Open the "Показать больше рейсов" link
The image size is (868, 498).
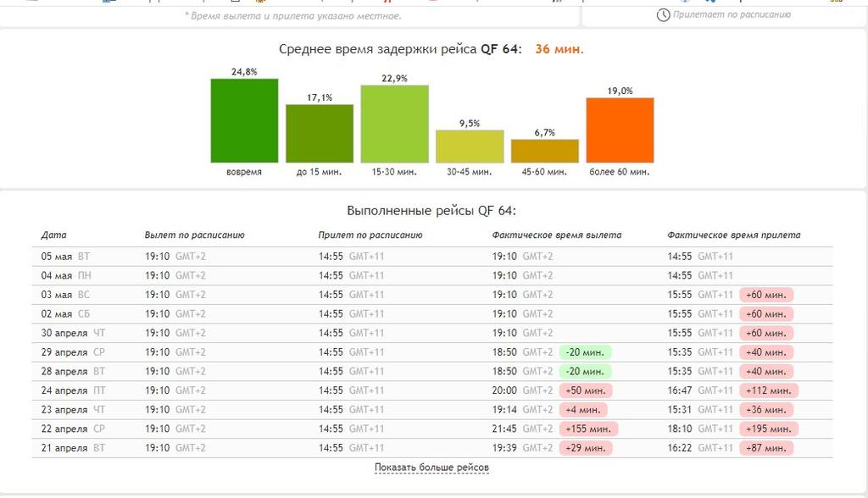pyautogui.click(x=431, y=467)
